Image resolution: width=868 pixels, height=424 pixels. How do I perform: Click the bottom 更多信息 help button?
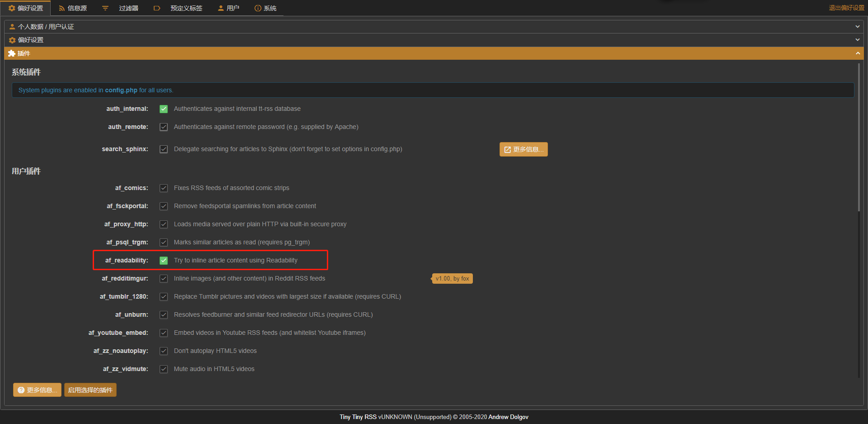[37, 390]
